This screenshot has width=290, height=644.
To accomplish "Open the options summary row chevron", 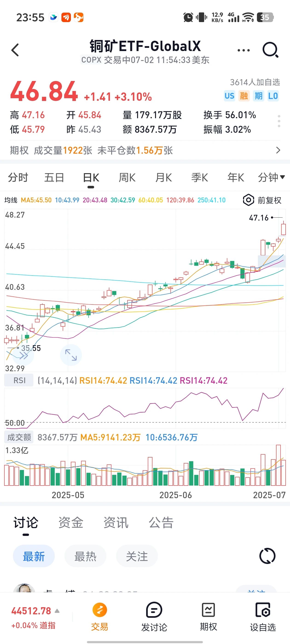I will [x=278, y=150].
